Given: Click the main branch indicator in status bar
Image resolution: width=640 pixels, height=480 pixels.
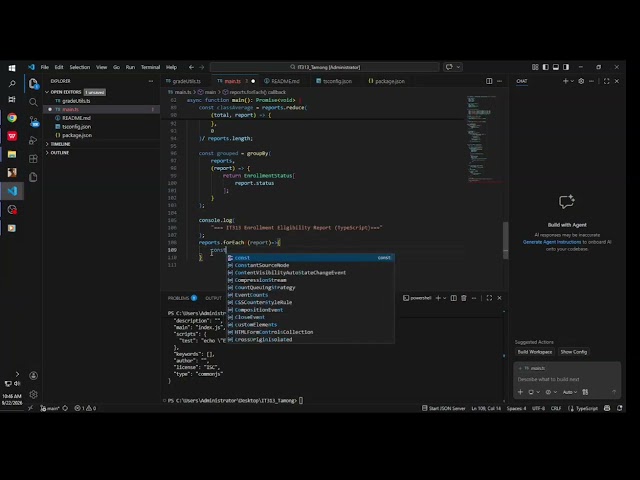Looking at the screenshot, I should click(x=51, y=408).
